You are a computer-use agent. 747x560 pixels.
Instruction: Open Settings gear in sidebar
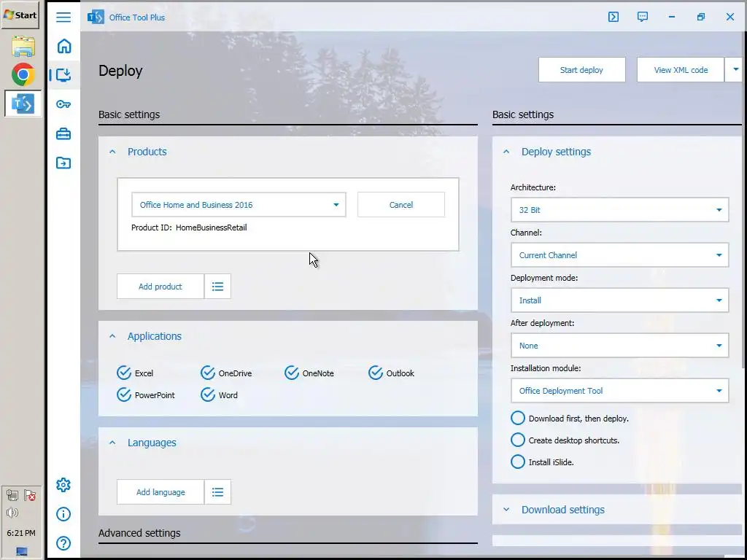(63, 485)
